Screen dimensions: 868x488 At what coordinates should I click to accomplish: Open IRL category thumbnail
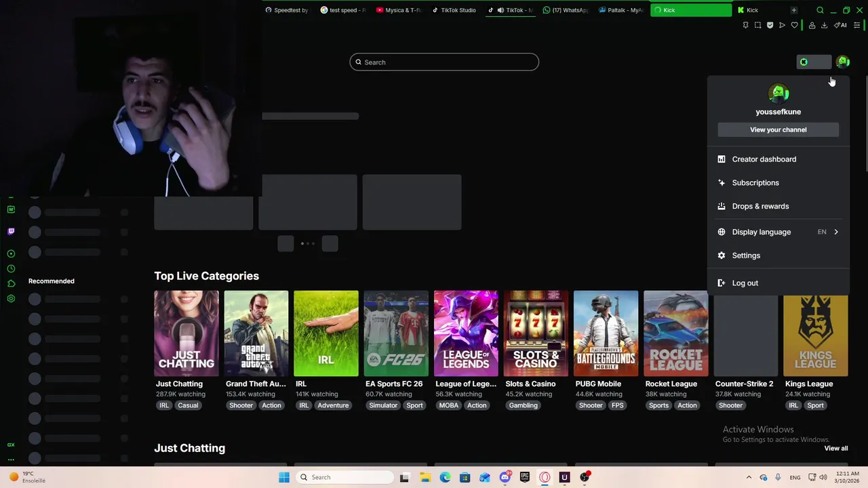[x=326, y=333]
